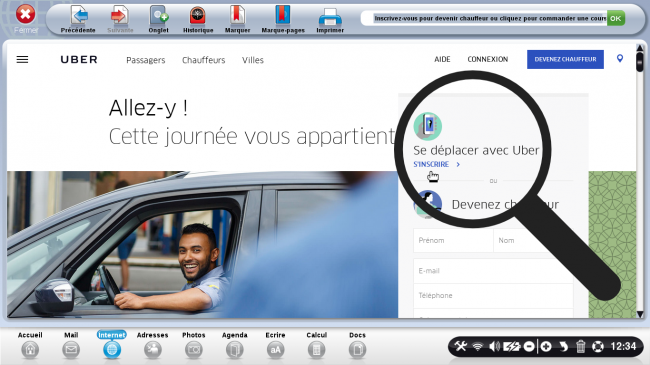Click the OK button beside address bar

(x=616, y=18)
